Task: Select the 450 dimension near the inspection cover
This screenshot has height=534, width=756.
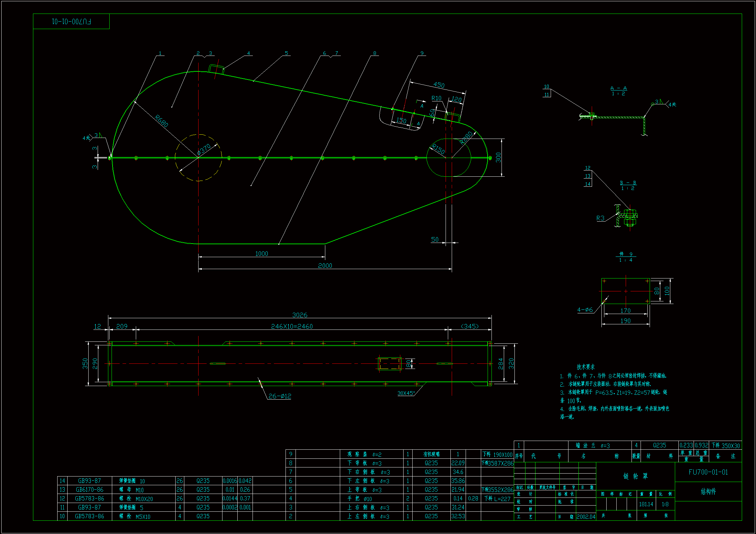Action: (x=438, y=85)
